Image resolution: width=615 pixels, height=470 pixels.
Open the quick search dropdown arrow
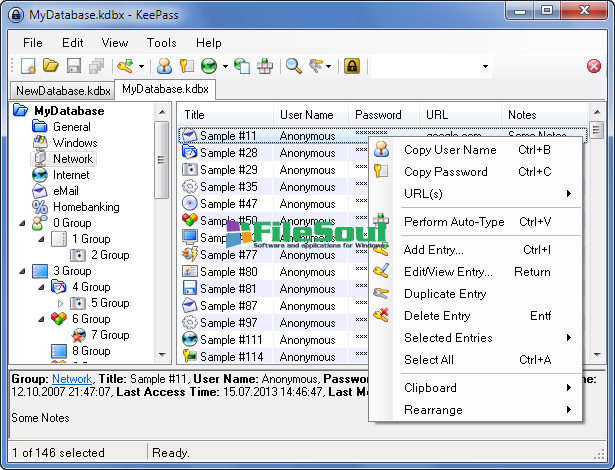point(485,66)
